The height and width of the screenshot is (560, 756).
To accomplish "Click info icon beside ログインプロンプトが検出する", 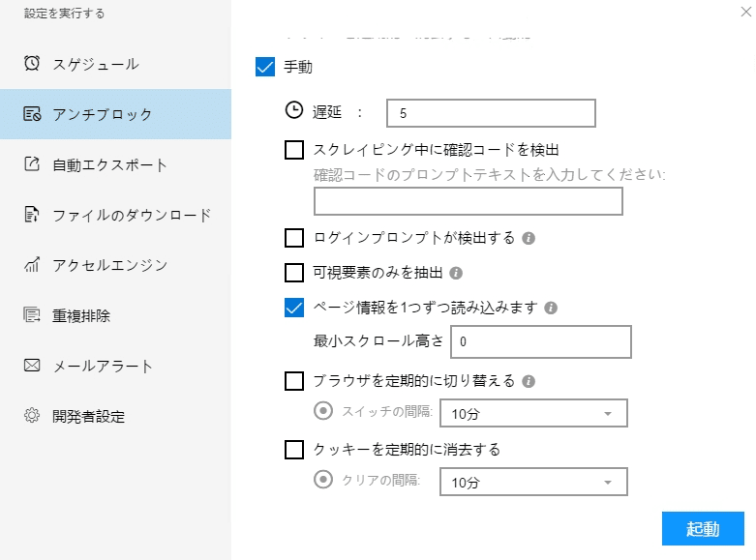I will tap(529, 237).
